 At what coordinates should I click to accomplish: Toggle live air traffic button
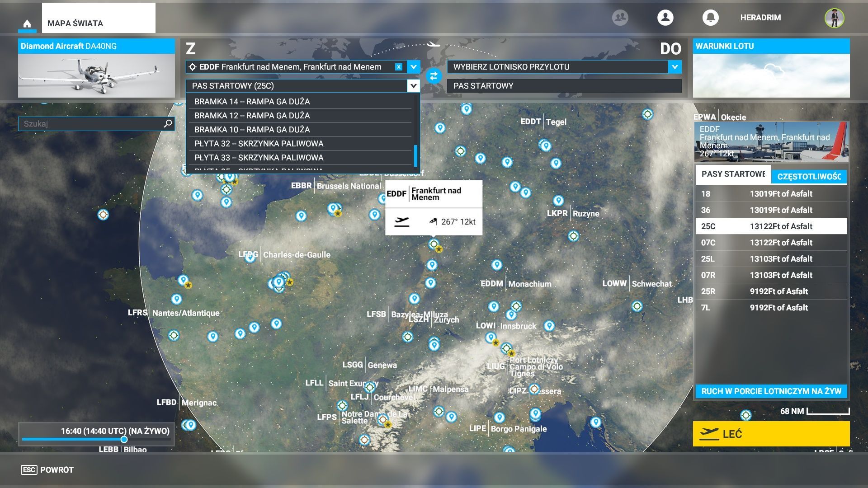771,391
